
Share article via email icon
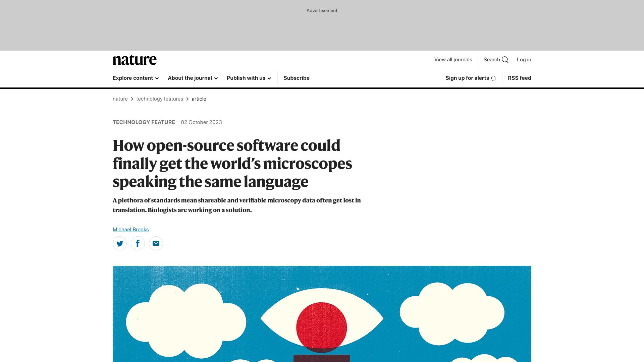(x=156, y=243)
